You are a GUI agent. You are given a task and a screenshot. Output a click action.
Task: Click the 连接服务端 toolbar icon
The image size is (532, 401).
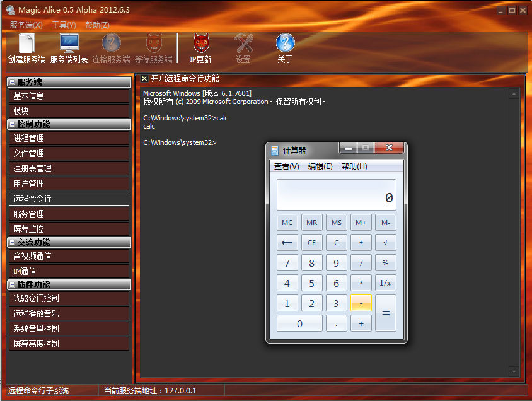pos(112,43)
